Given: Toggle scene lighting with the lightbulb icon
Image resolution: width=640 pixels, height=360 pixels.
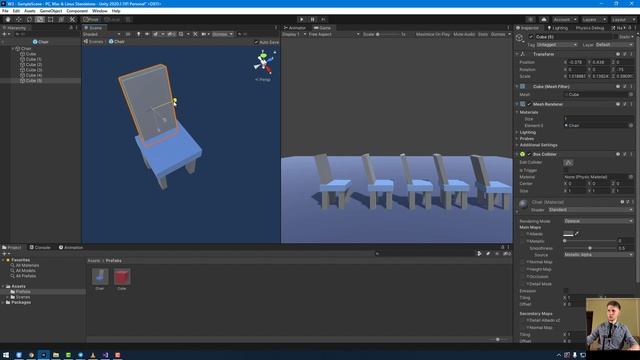Looking at the screenshot, I should coord(138,34).
